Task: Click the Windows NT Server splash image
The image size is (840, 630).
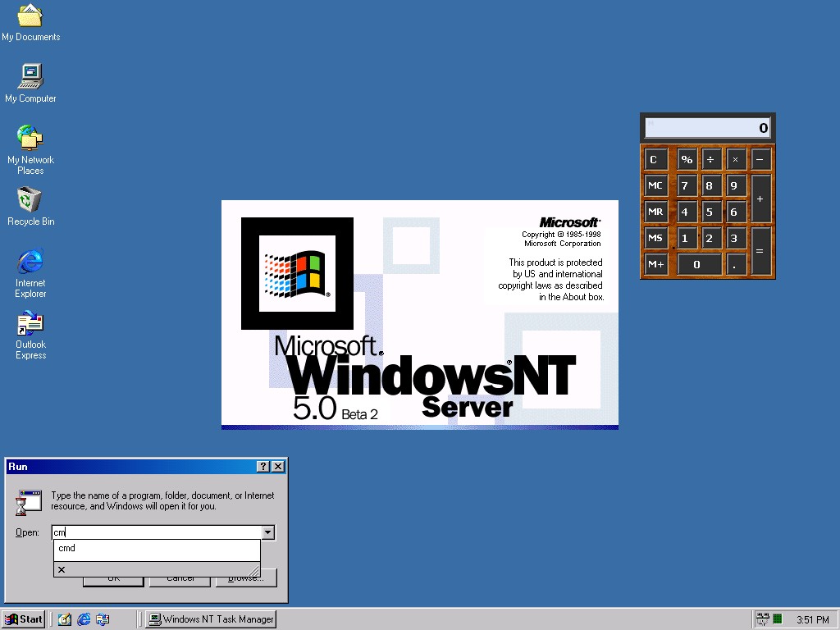Action: click(419, 314)
